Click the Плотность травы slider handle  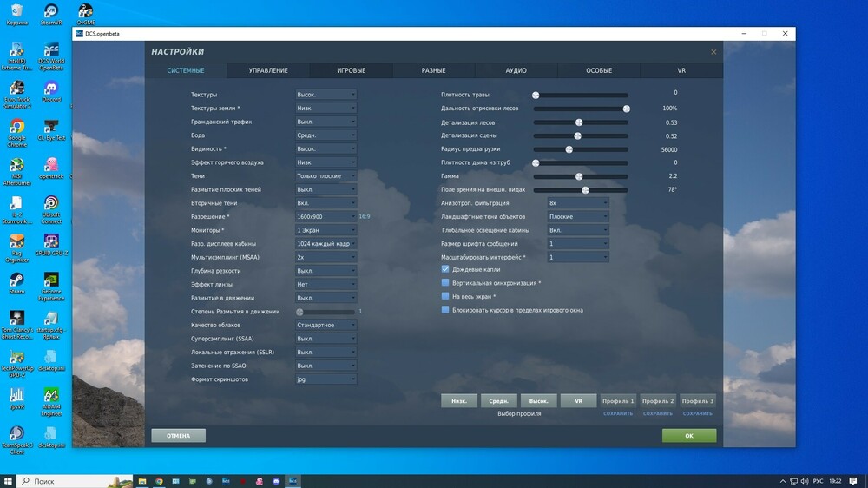coord(536,96)
